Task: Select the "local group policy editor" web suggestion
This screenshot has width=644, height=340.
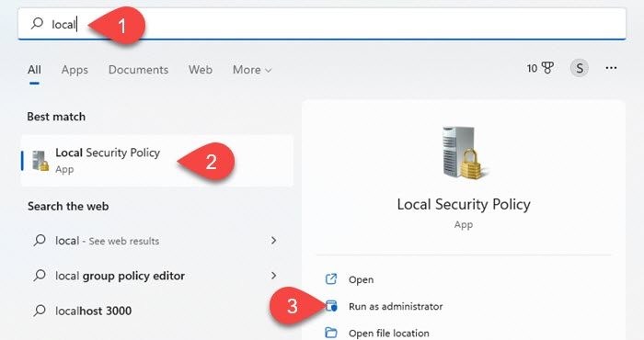Action: 157,276
